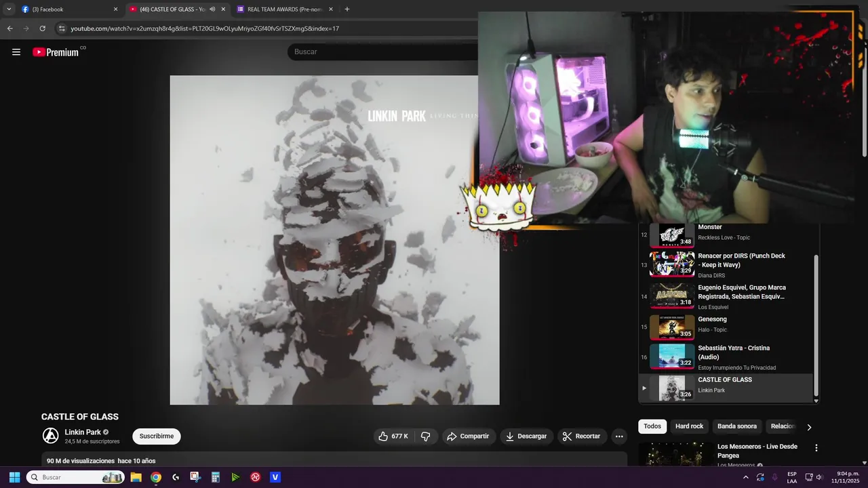Screen dimensions: 868x488
Task: Open the volume speaker tray icon
Action: (819, 477)
